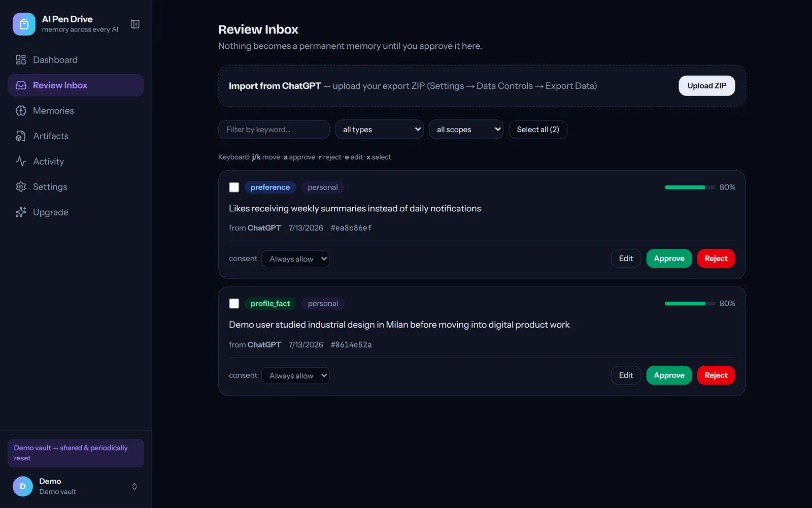Click the Dashboard grid icon

tap(21, 60)
